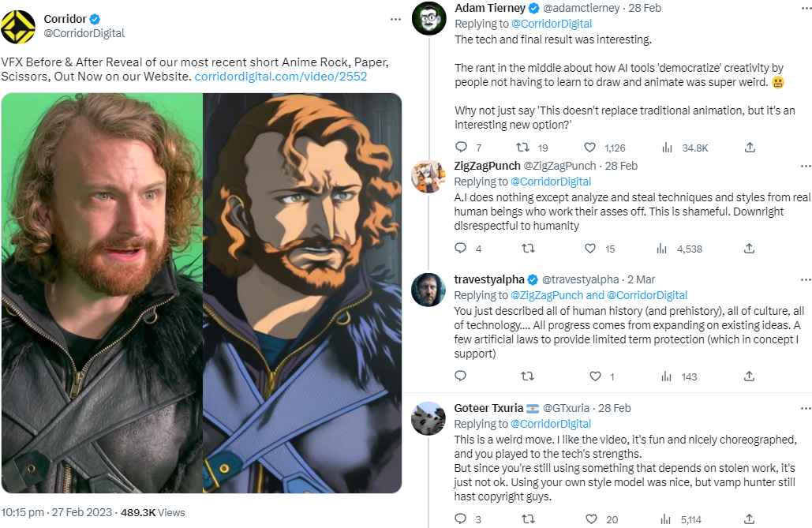Open travestyalpha's profile name
812x528 pixels.
[x=489, y=279]
